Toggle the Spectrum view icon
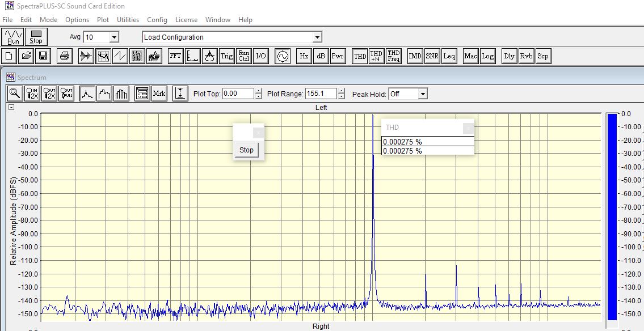Image resolution: width=644 pixels, height=331 pixels. [x=103, y=56]
